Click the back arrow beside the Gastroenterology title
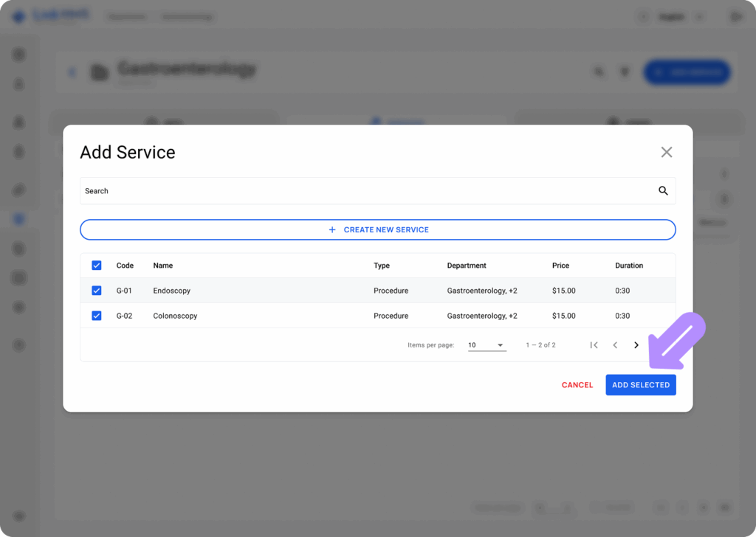The image size is (756, 537). (72, 72)
